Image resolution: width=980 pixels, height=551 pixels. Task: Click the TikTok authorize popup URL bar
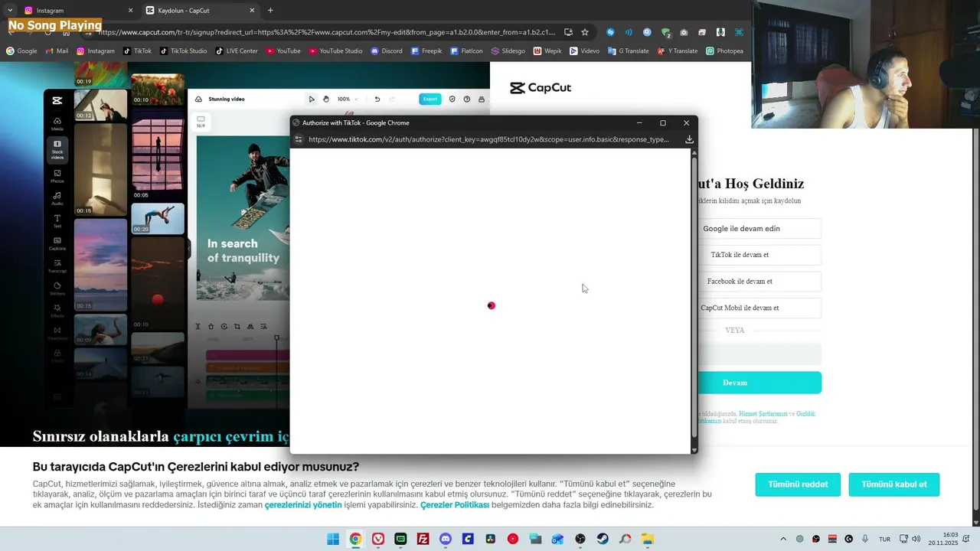pyautogui.click(x=488, y=139)
